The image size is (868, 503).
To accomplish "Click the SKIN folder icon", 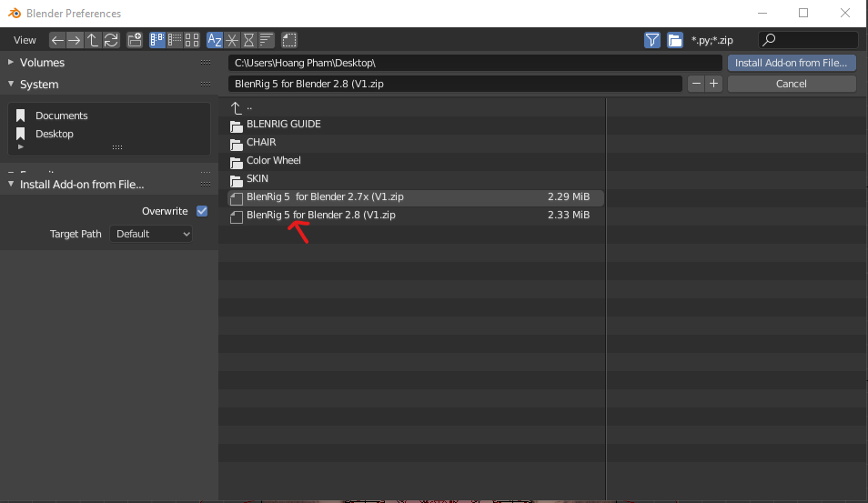I will [x=237, y=180].
